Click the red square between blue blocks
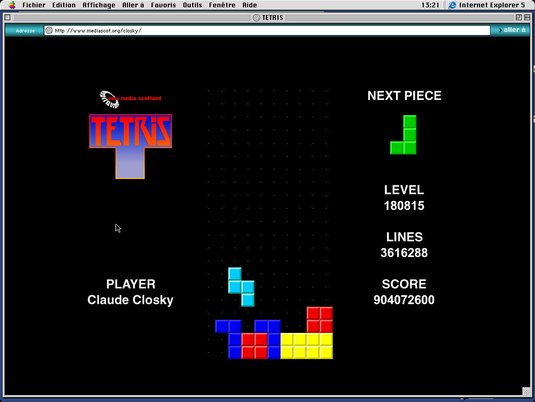Image resolution: width=535 pixels, height=402 pixels. [x=254, y=346]
